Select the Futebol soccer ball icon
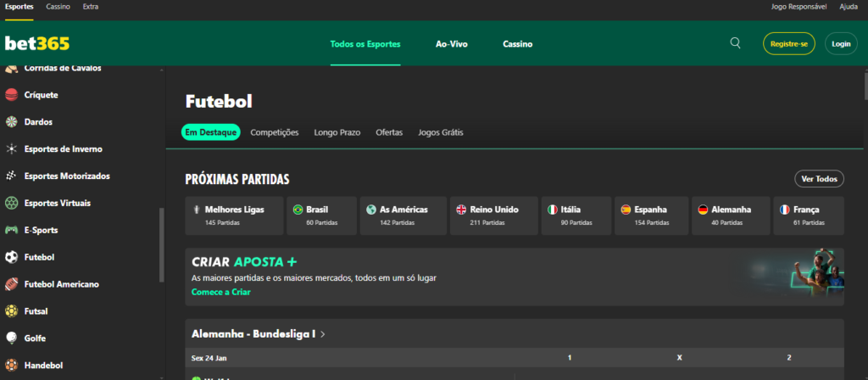868x380 pixels. point(12,257)
